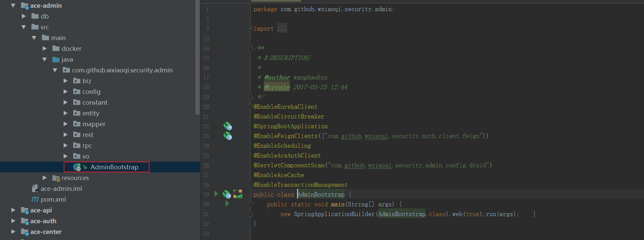644x240 pixels.
Task: Select the entity package label
Action: tap(91, 113)
